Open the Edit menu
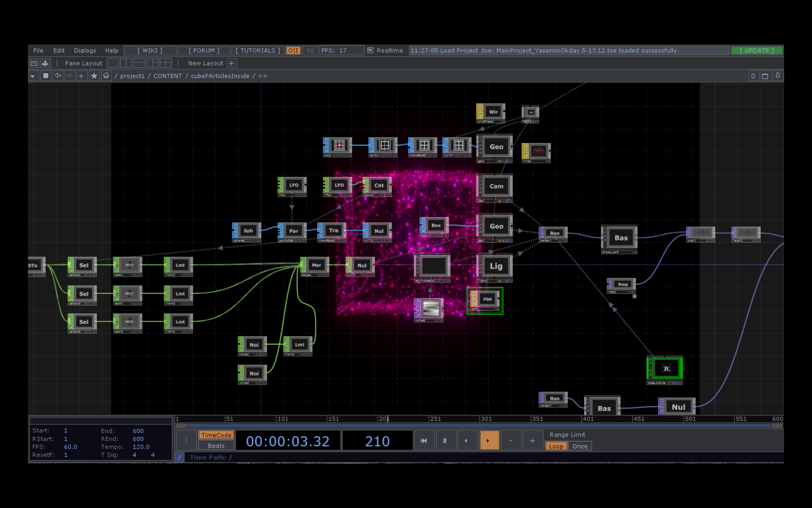The width and height of the screenshot is (812, 508). coord(59,50)
